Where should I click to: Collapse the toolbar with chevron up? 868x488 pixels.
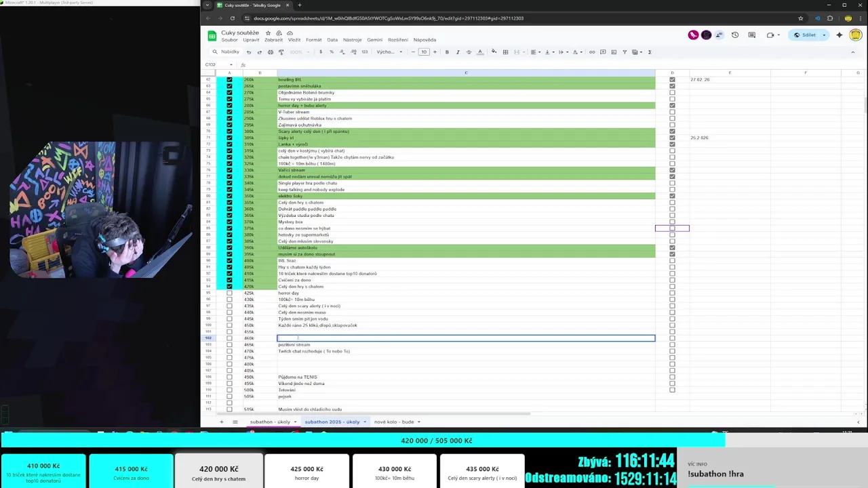click(853, 52)
